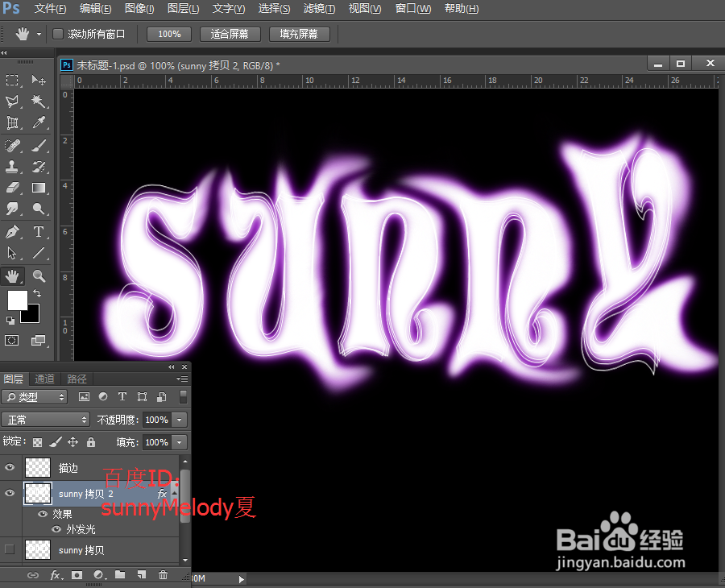
Task: Select the Pen tool
Action: [12, 232]
